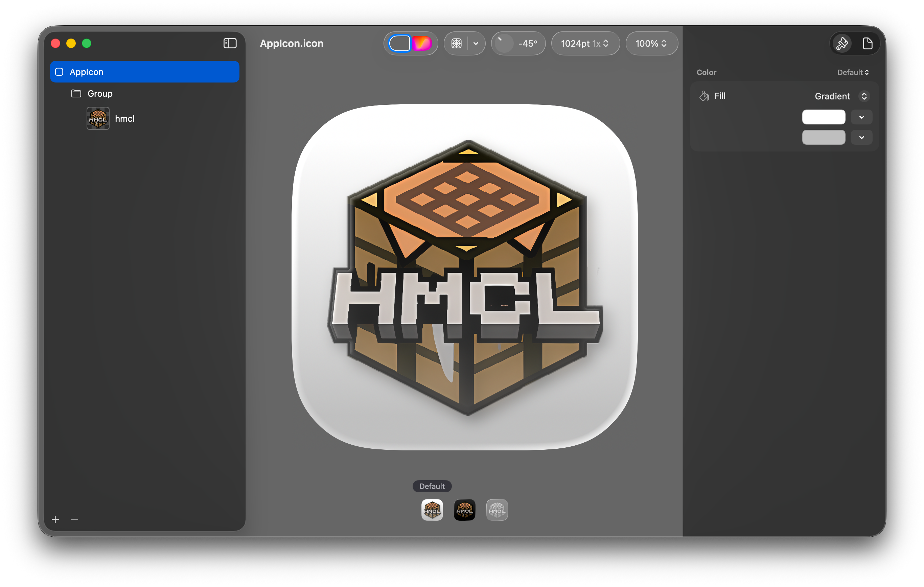
Task: Open the 100% zoom level dropdown
Action: pyautogui.click(x=651, y=43)
